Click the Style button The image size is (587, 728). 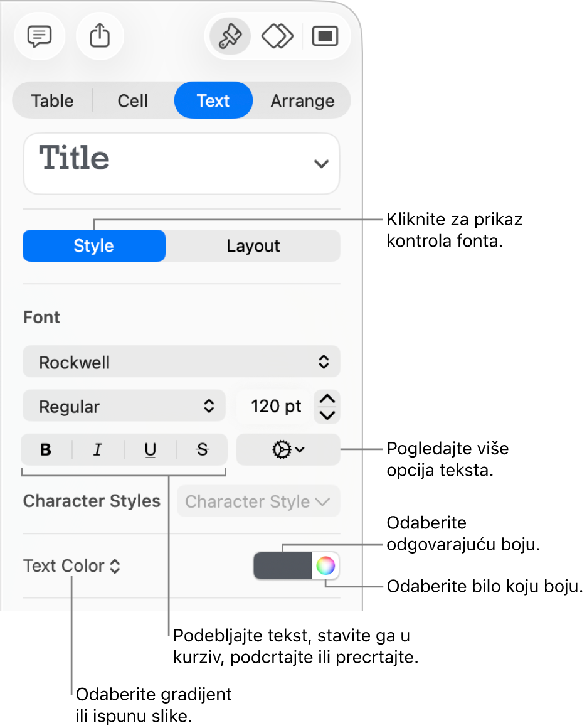pos(94,246)
